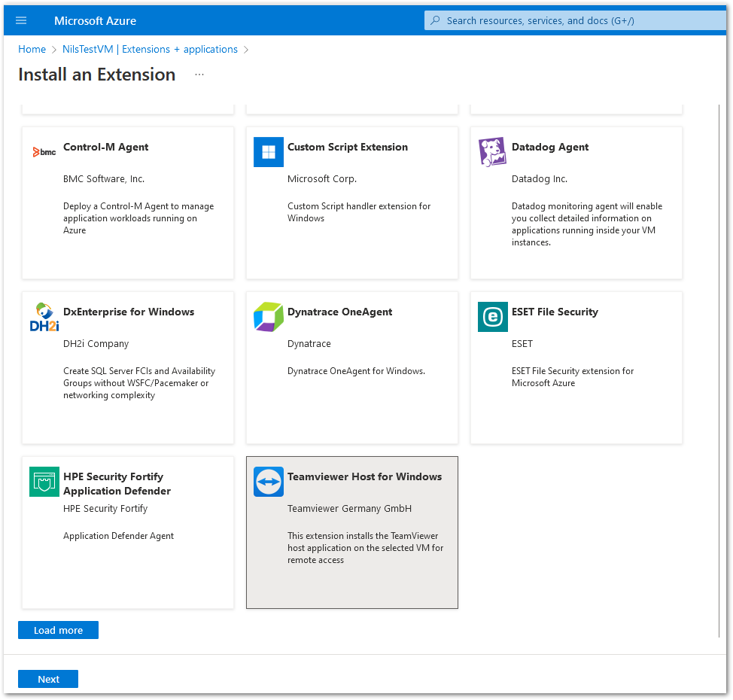Viewport: 733px width, 700px height.
Task: Click the ESET teal logo icon
Action: click(x=493, y=317)
